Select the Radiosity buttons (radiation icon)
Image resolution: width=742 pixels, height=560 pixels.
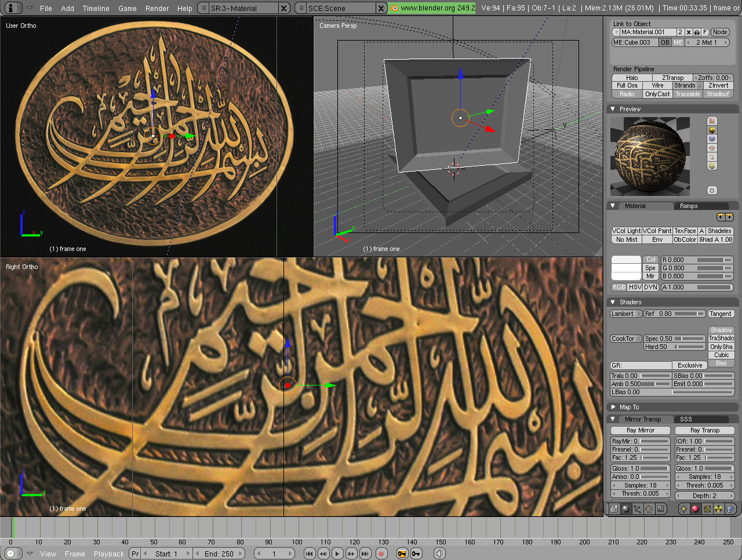click(719, 508)
